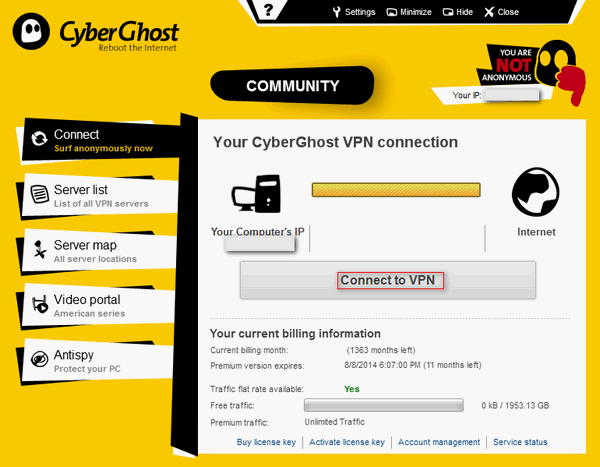Click the Settings wrench icon
This screenshot has width=600, height=467.
tap(336, 12)
